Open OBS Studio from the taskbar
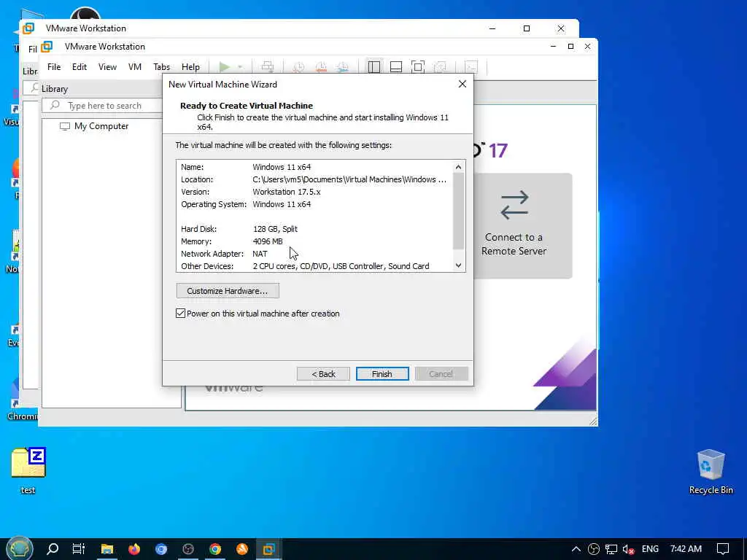747x560 pixels. [x=188, y=549]
